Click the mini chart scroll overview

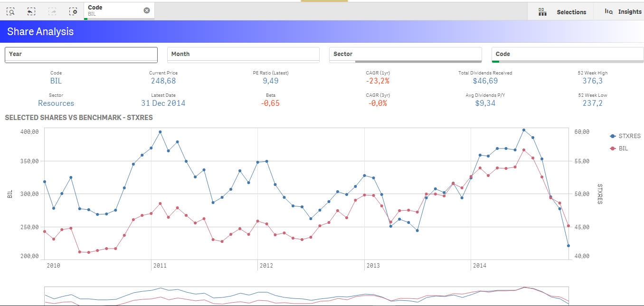[x=306, y=296]
